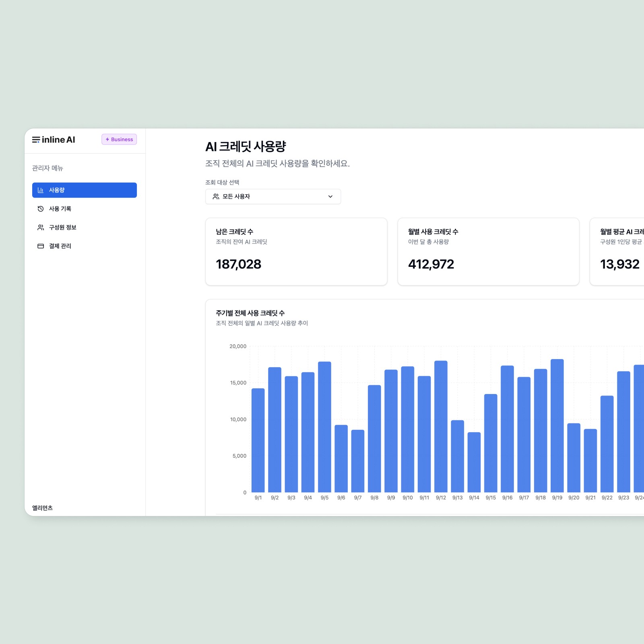
Task: Click the AI 크레딧 사용량 page heading
Action: click(x=246, y=147)
